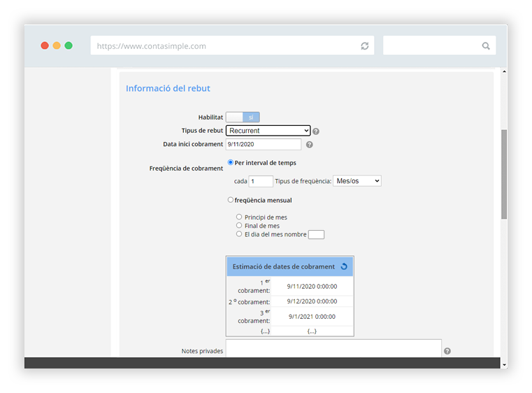Choose Principi de mes option

click(239, 217)
